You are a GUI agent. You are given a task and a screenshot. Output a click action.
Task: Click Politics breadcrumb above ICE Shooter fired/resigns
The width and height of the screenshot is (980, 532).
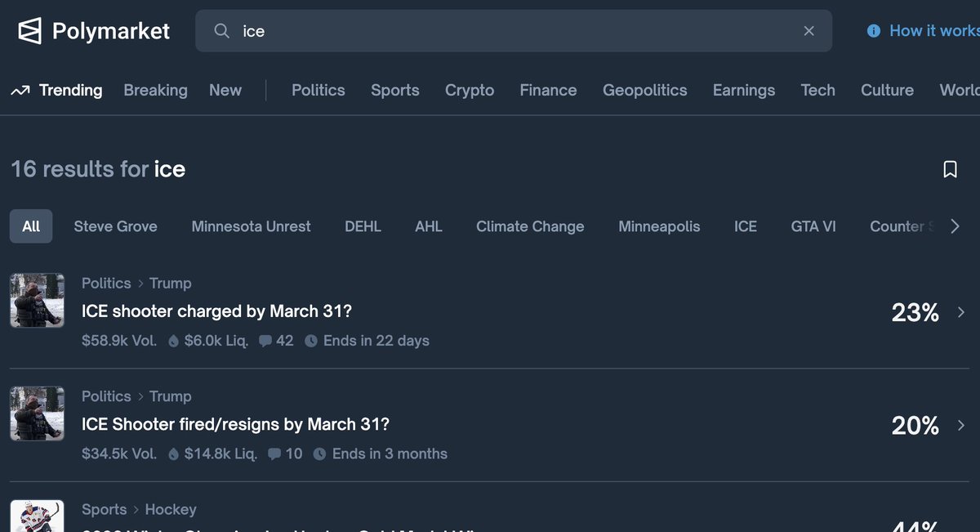106,396
